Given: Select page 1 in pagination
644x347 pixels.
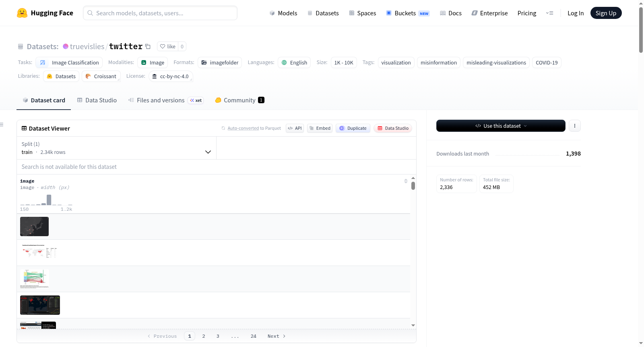Looking at the screenshot, I should pos(190,336).
